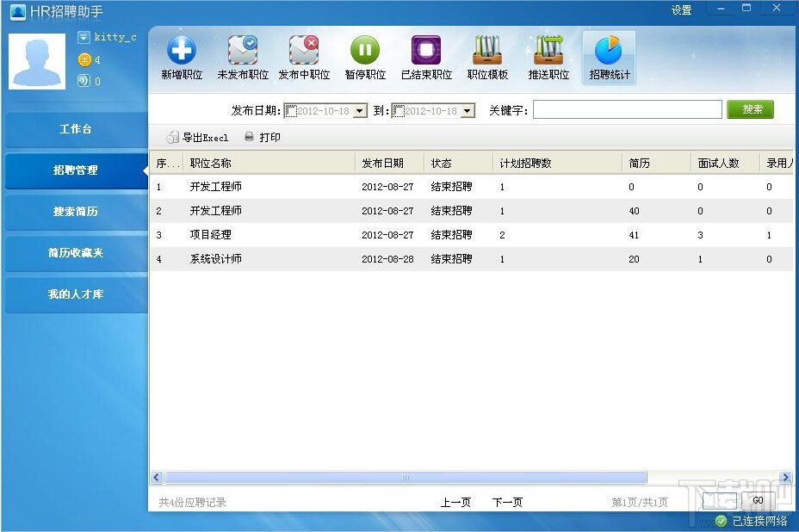
Task: Click 共4份应聘记录 status text
Action: click(x=192, y=503)
